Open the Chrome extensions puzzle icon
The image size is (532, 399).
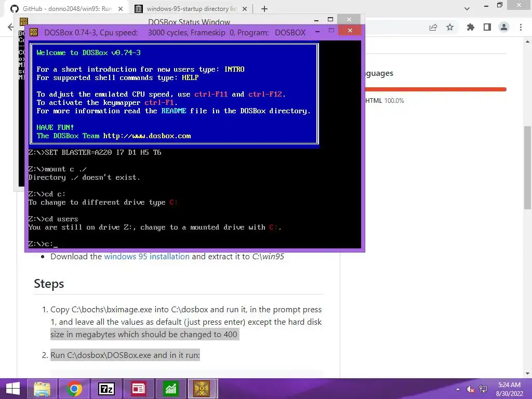470,27
